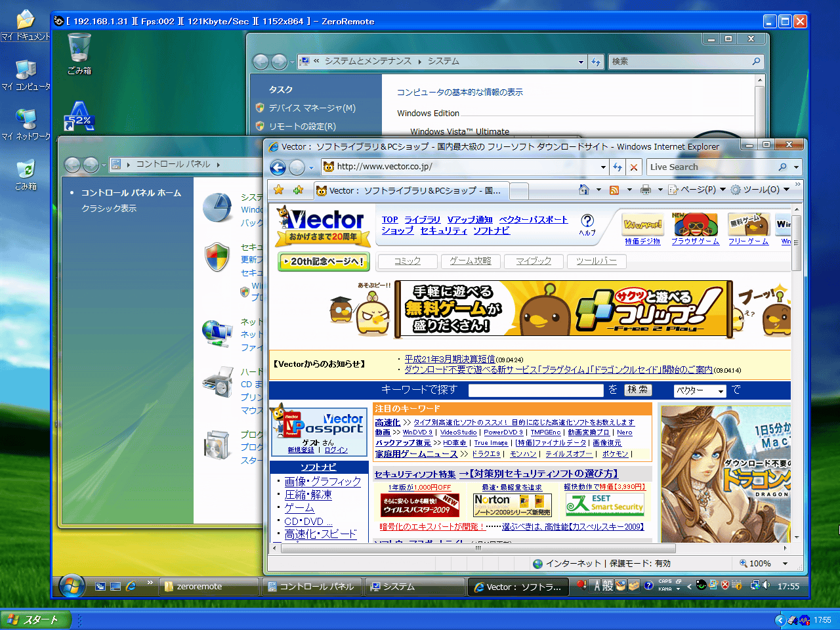Click the Print icon in IE toolbar
840x630 pixels.
pos(646,190)
